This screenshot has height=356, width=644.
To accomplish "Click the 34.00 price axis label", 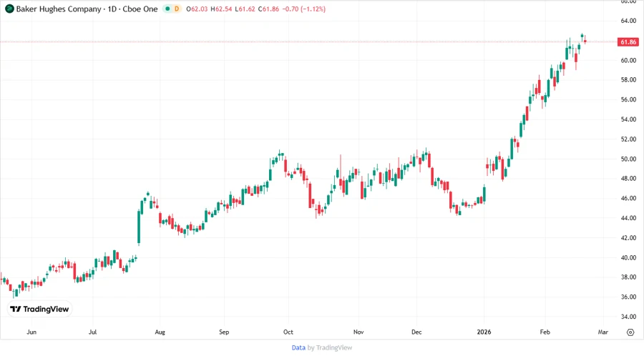I will tap(628, 317).
